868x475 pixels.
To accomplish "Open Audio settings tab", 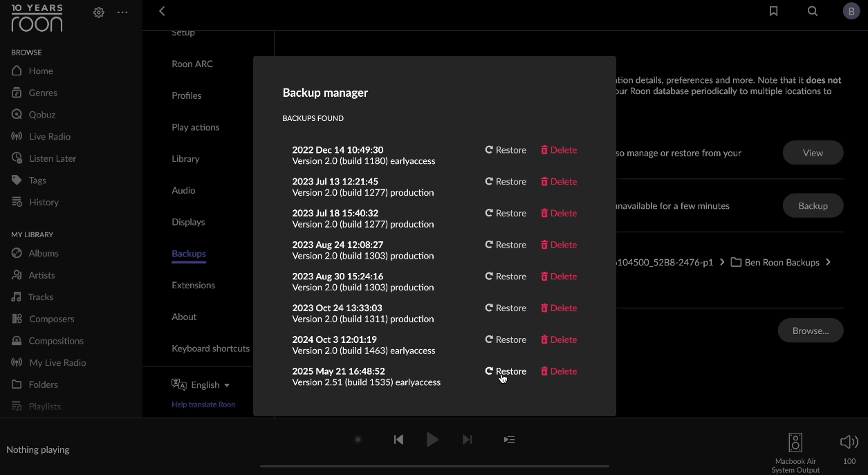I will pos(183,190).
